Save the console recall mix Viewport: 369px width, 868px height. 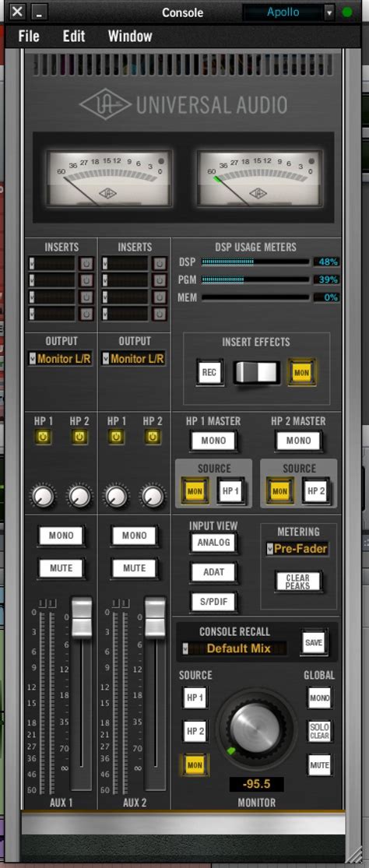314,643
